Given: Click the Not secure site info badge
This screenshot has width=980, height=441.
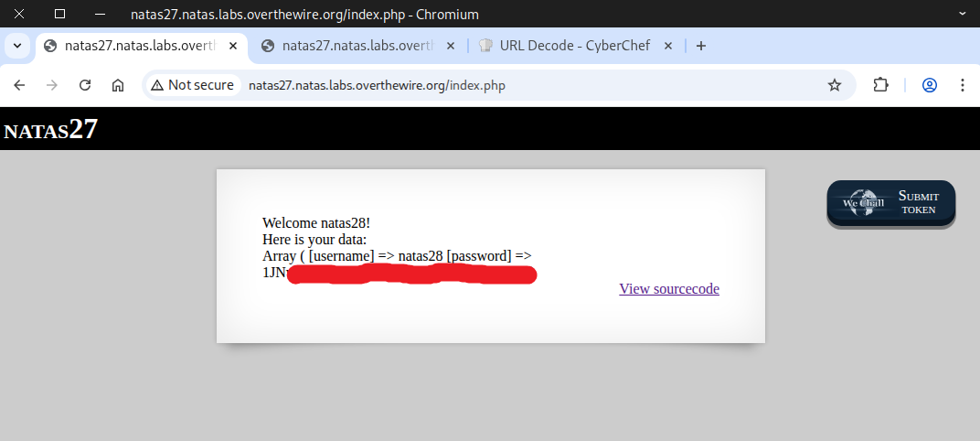Looking at the screenshot, I should click(193, 85).
